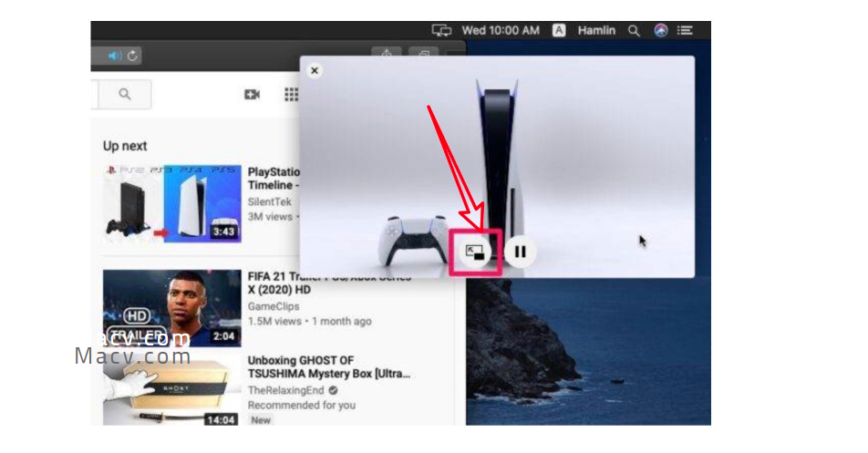Open Notification Center list icon

[686, 30]
